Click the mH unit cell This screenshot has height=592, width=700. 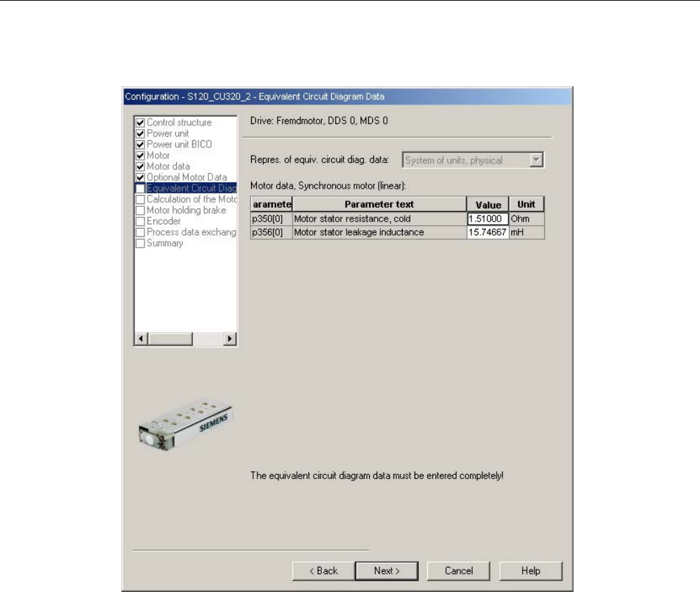click(526, 232)
